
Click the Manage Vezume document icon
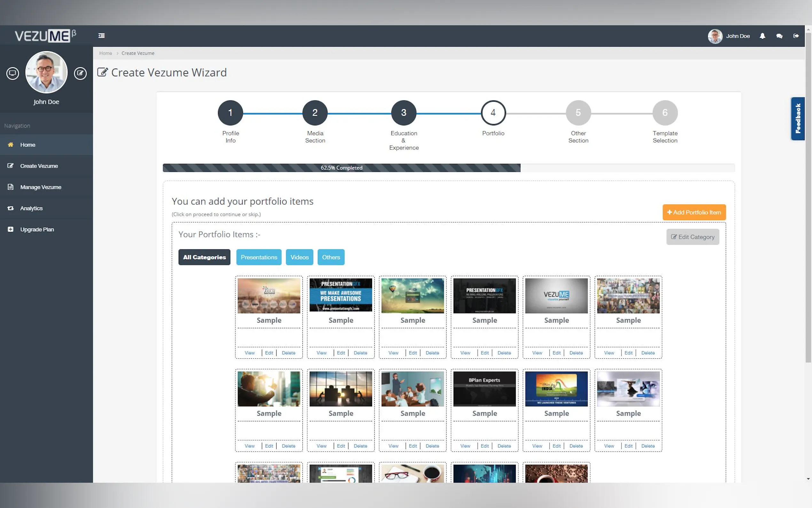click(x=11, y=187)
